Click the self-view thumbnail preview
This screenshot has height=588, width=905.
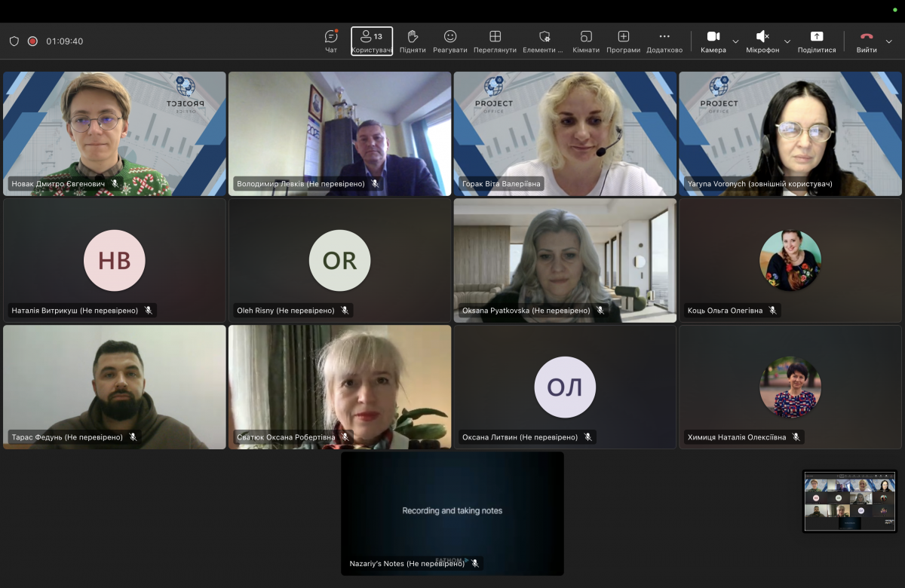[850, 501]
